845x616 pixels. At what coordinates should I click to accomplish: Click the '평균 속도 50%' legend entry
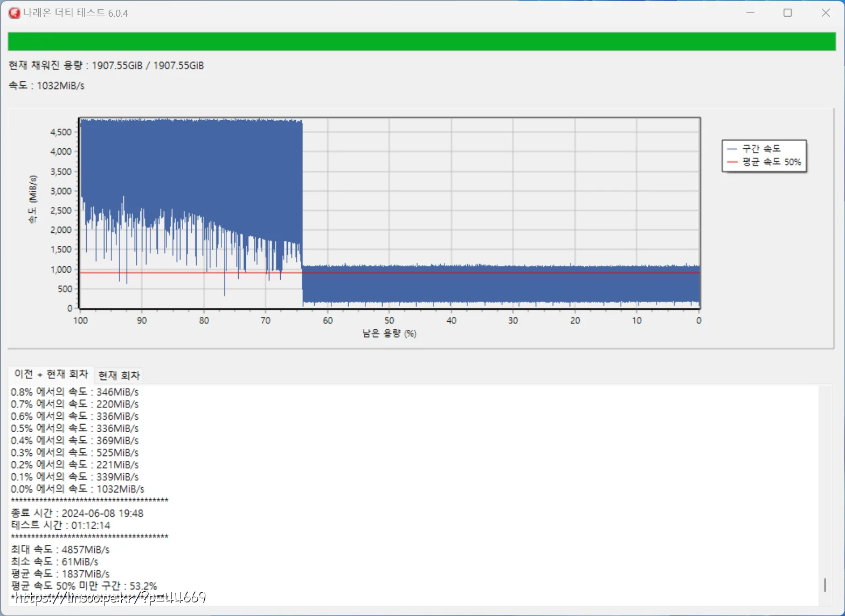[x=764, y=162]
